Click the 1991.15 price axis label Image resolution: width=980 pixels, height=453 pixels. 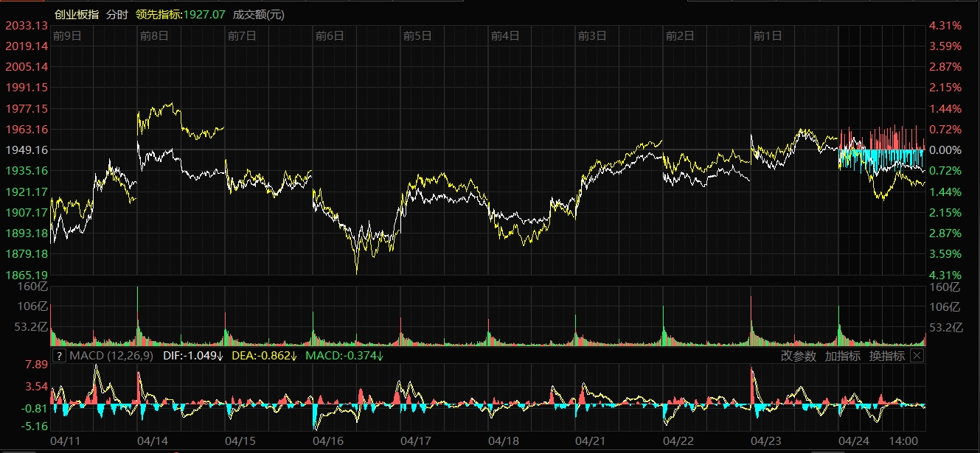[27, 87]
